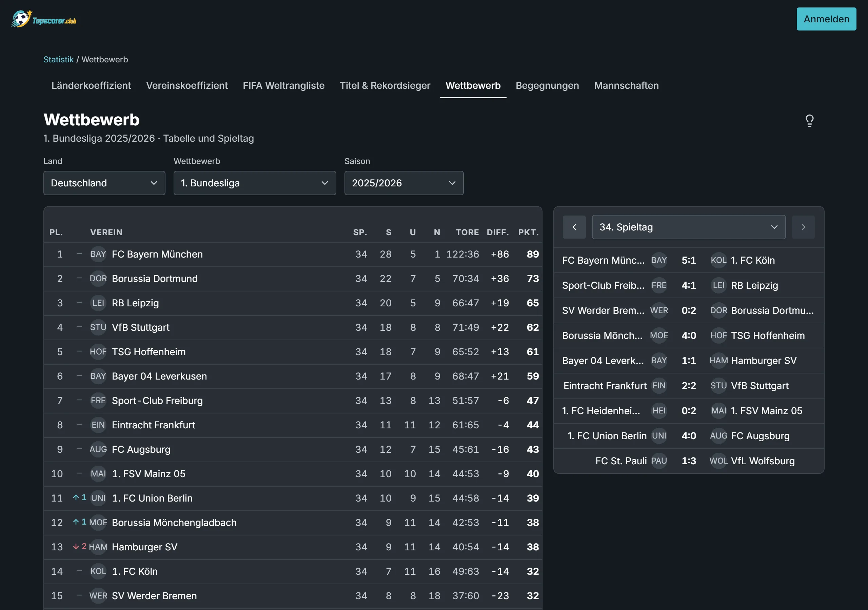Screen dimensions: 868x610
Task: Open the Wettbewerb dropdown showing 1. Bundesliga
Action: coord(254,183)
